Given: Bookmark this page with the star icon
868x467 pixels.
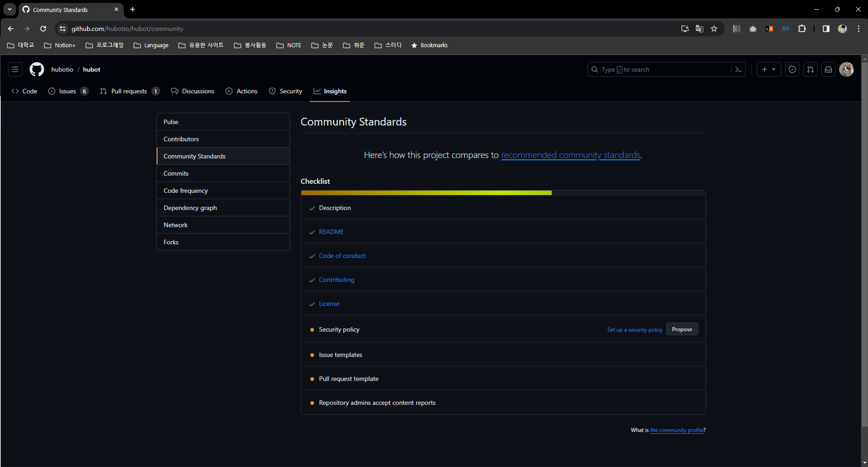Looking at the screenshot, I should point(714,29).
